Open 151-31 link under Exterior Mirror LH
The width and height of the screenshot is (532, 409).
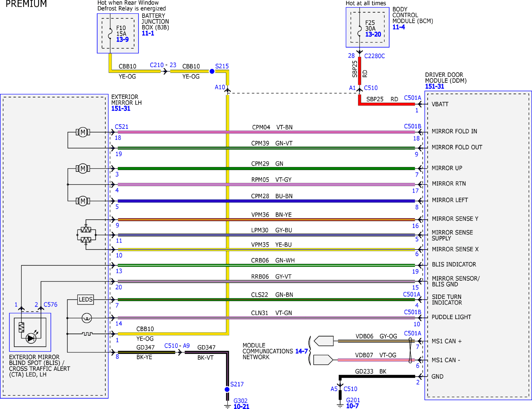[121, 109]
